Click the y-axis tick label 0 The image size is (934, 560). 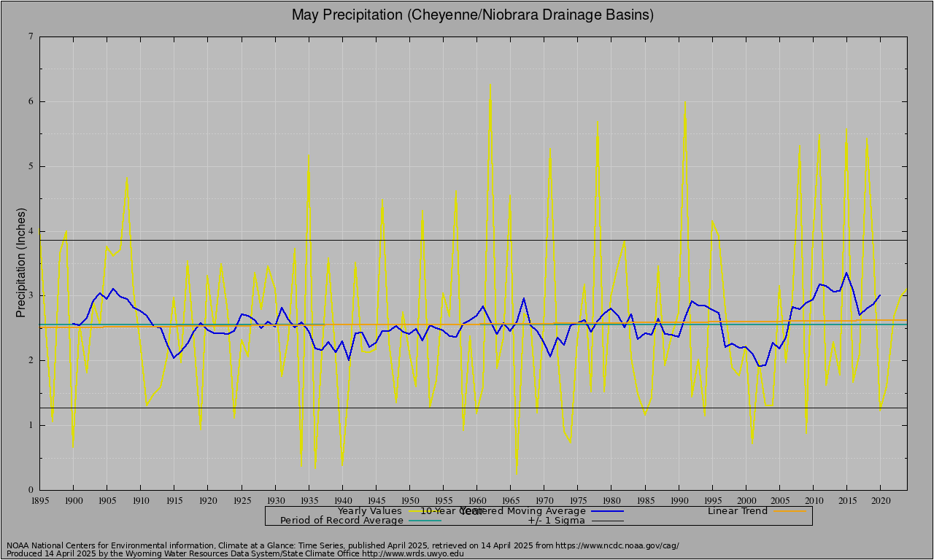point(30,490)
